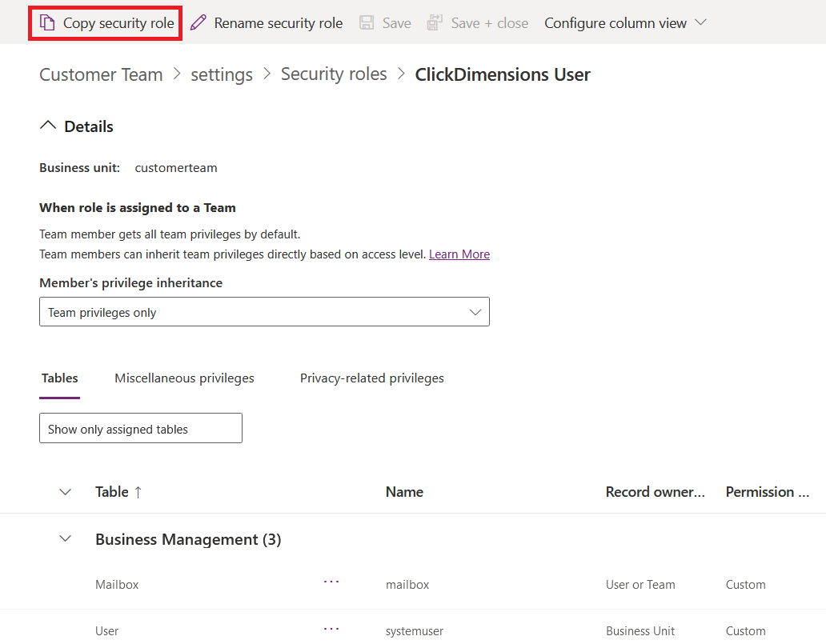Click the Copy security role icon
Viewport: 826px width, 644px height.
[x=47, y=22]
